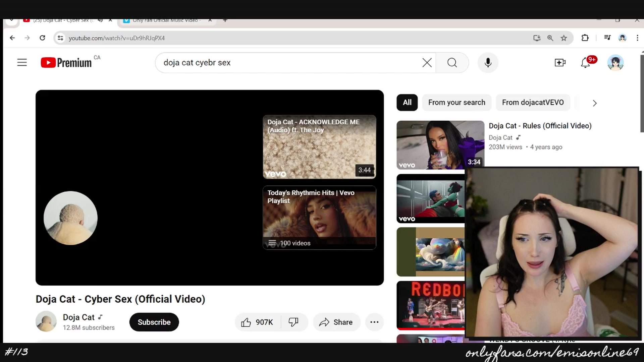Open the browser extensions puzzle icon
Screen dimensions: 644x362
pos(585,38)
